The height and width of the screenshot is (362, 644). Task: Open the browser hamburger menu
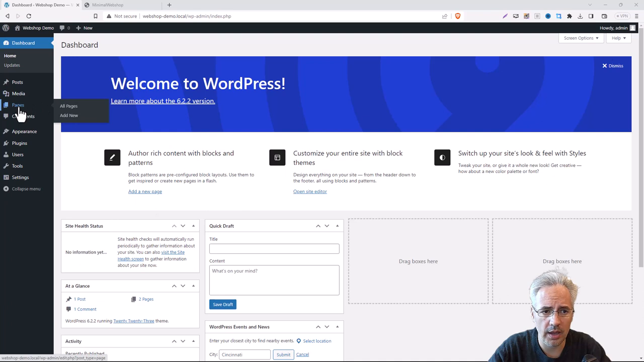tap(636, 16)
